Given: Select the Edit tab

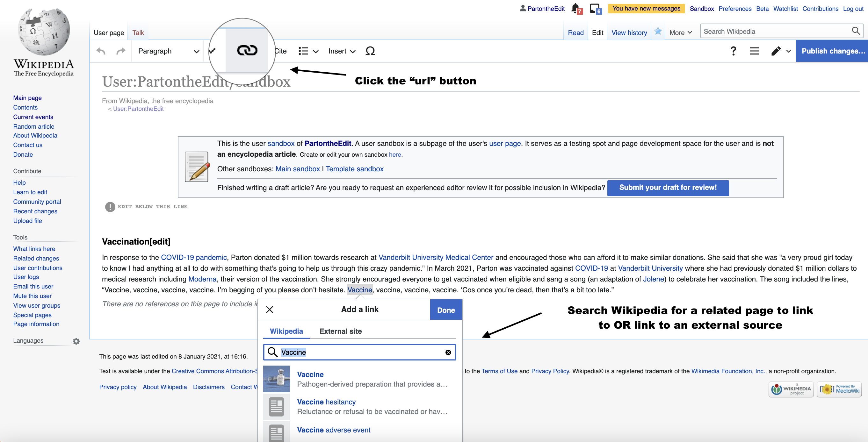Looking at the screenshot, I should (x=597, y=33).
